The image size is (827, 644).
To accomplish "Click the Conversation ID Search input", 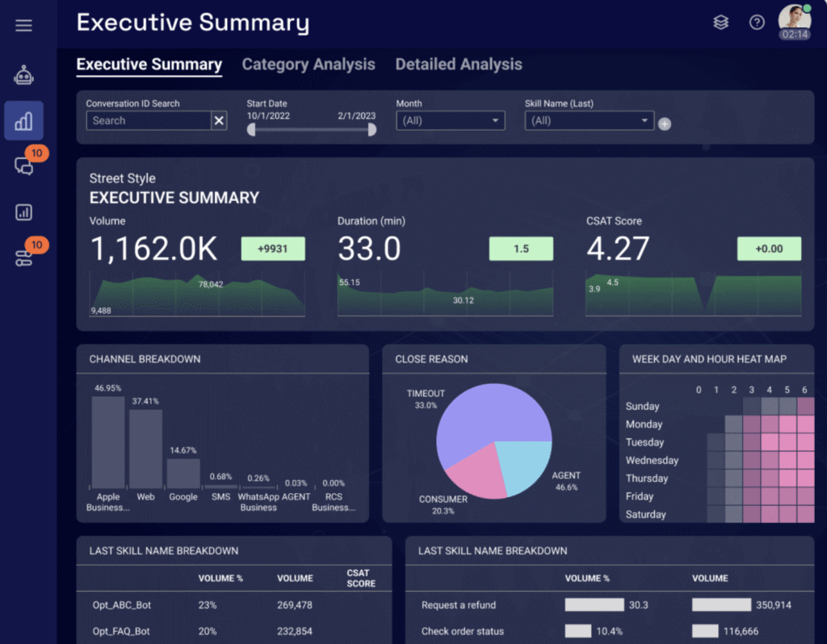I will point(149,121).
